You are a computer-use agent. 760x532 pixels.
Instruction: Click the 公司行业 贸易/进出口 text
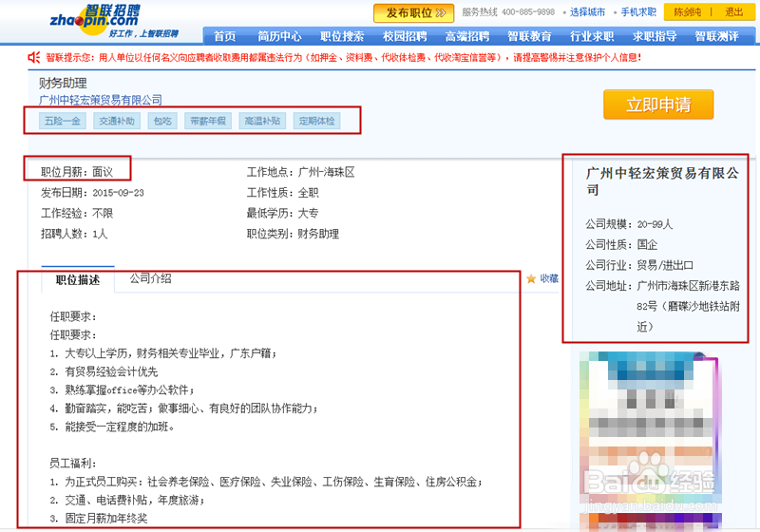click(639, 265)
